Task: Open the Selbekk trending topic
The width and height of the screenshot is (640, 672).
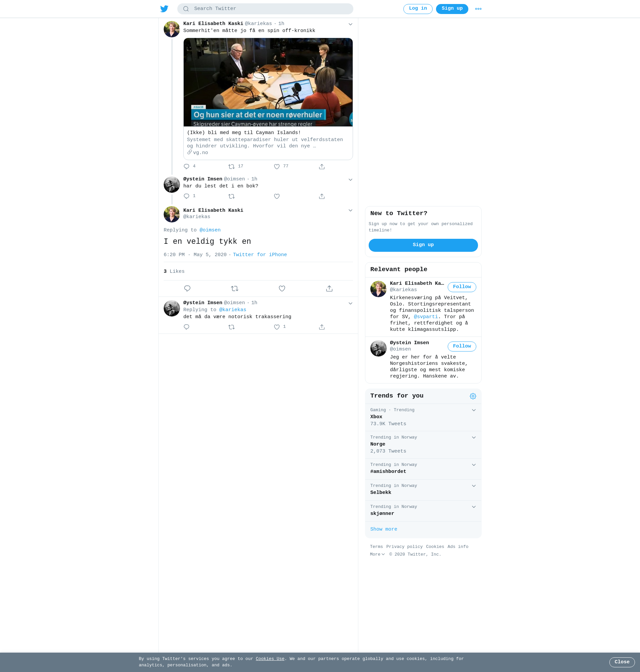Action: 380,493
